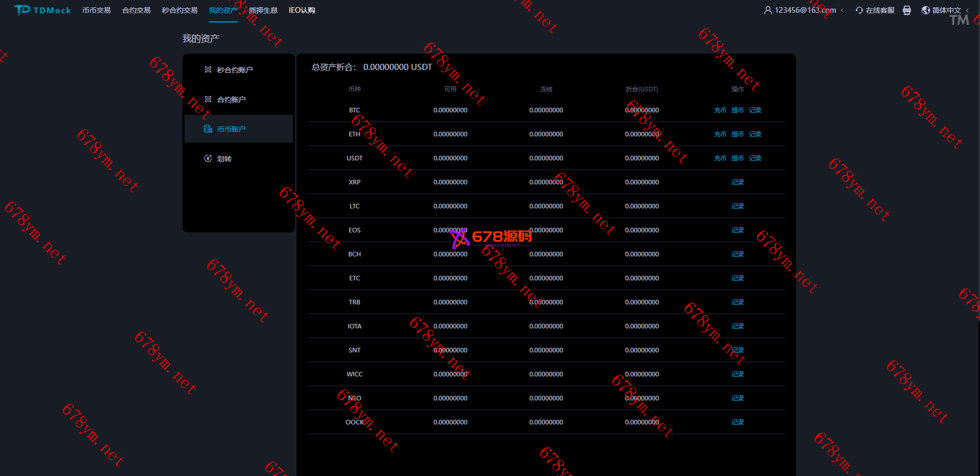Click the 秒合约账户 sidebar icon
This screenshot has width=980, height=476.
click(x=208, y=69)
